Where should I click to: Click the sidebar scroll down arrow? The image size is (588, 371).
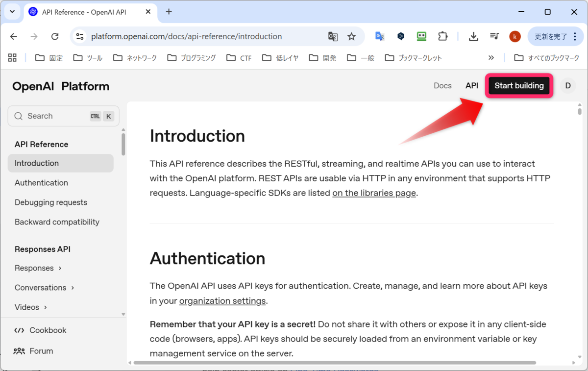tap(123, 315)
